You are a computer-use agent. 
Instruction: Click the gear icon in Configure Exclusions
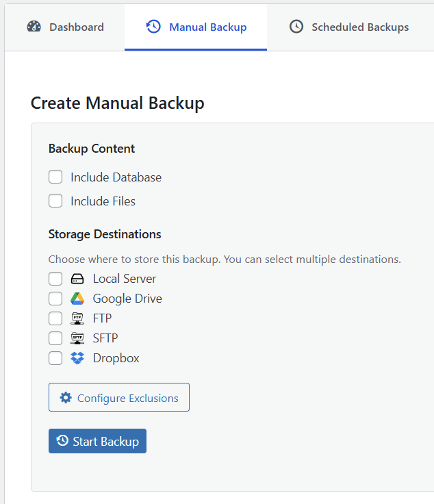[x=66, y=398]
